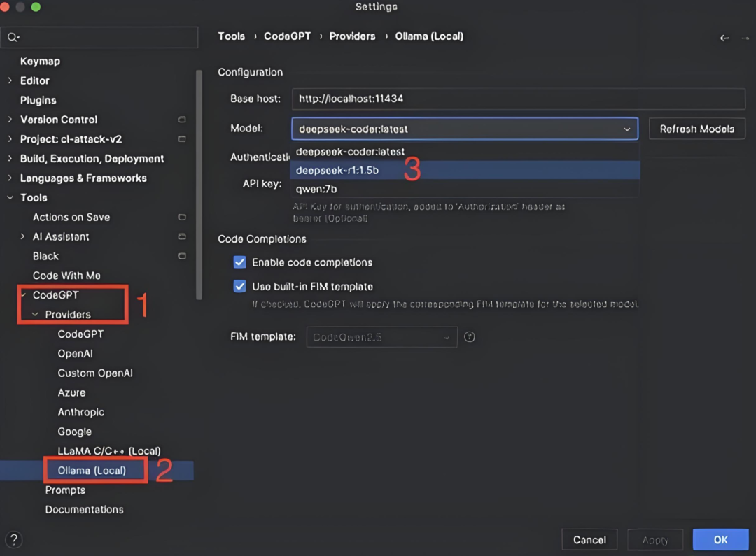Select deepseek-coder:latest from the model list
Viewport: 756px width, 556px height.
tap(465, 152)
